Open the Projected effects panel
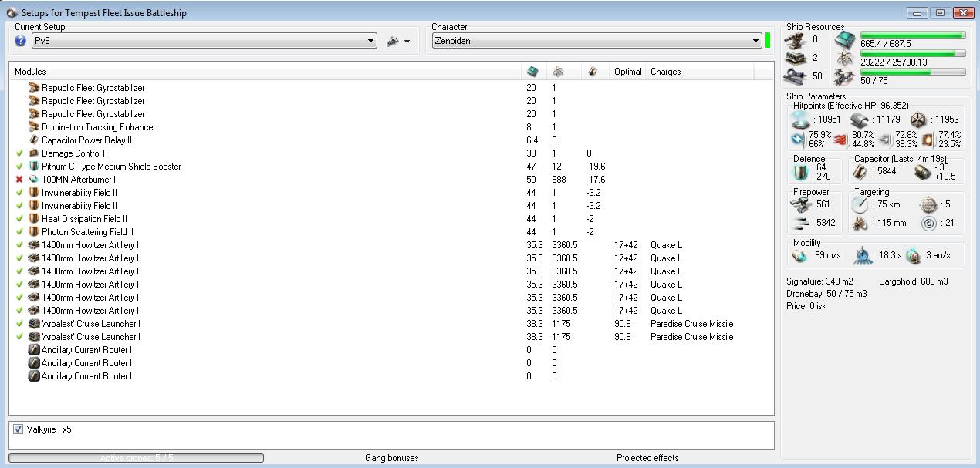 [647, 458]
